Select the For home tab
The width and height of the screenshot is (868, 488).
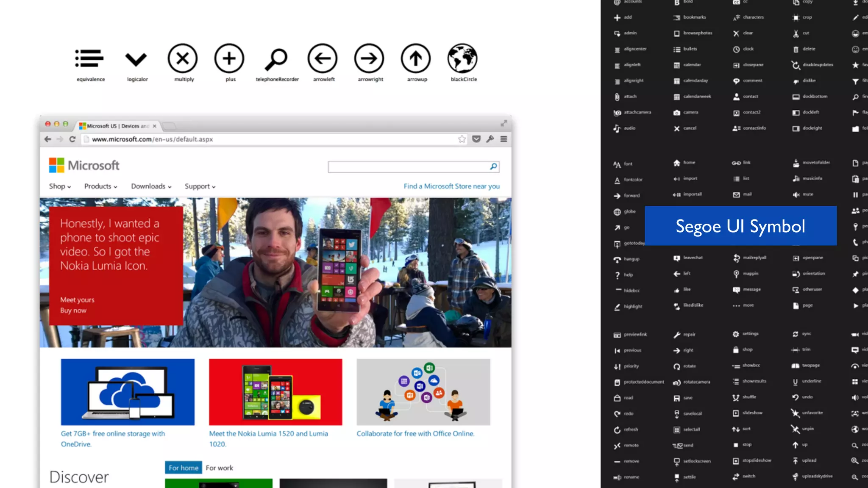tap(183, 468)
